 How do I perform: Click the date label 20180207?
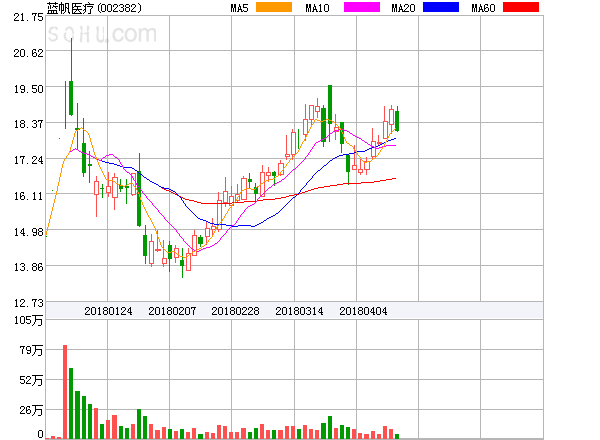click(172, 311)
